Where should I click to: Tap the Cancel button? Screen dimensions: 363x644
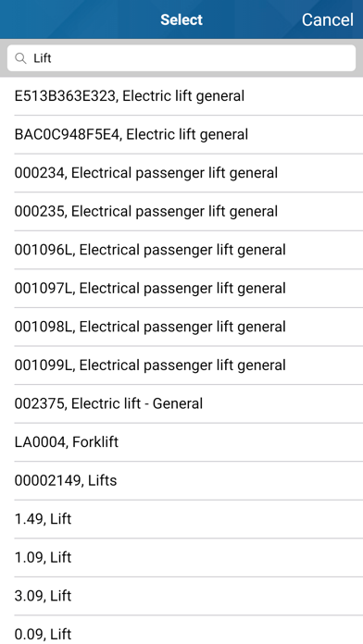(x=327, y=19)
